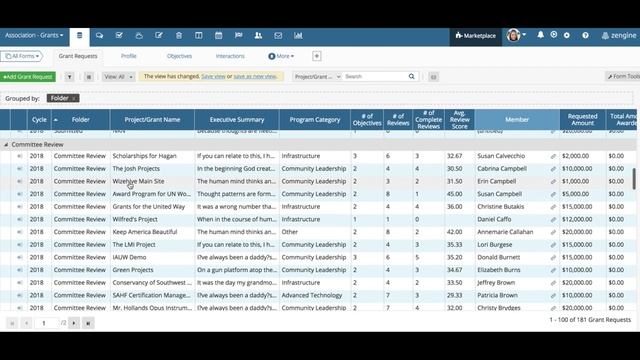Open the Marketplace menu item

(x=476, y=36)
